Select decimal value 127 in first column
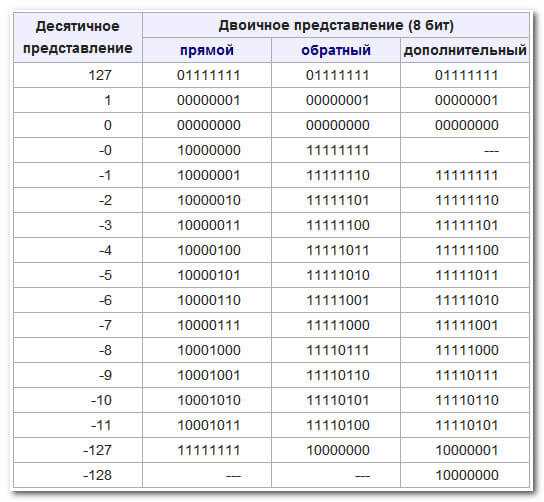 coord(100,75)
